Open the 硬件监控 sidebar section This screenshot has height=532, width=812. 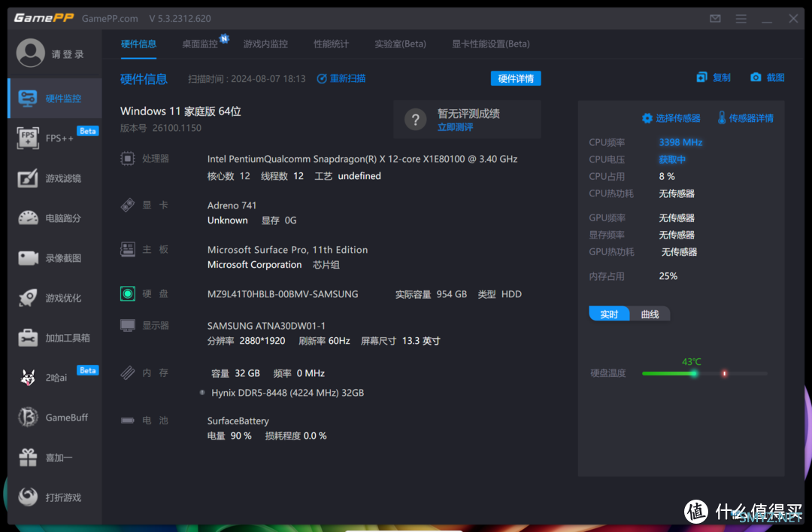55,98
